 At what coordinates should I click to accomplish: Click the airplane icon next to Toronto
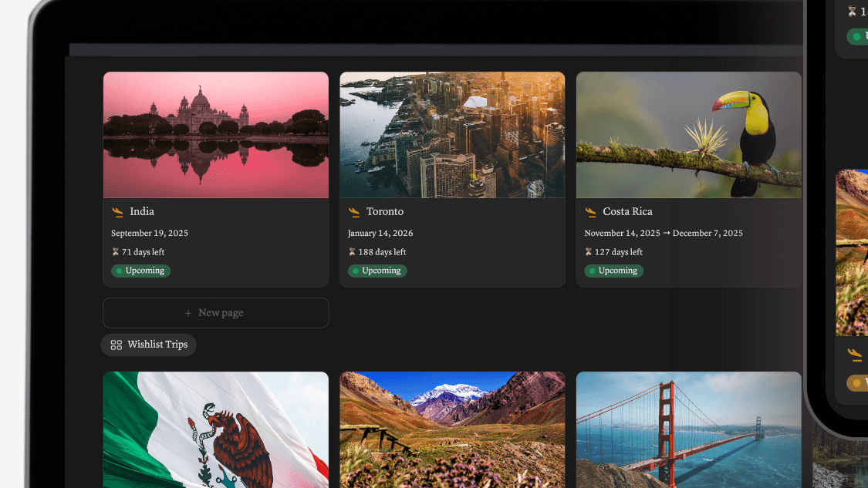pyautogui.click(x=354, y=212)
